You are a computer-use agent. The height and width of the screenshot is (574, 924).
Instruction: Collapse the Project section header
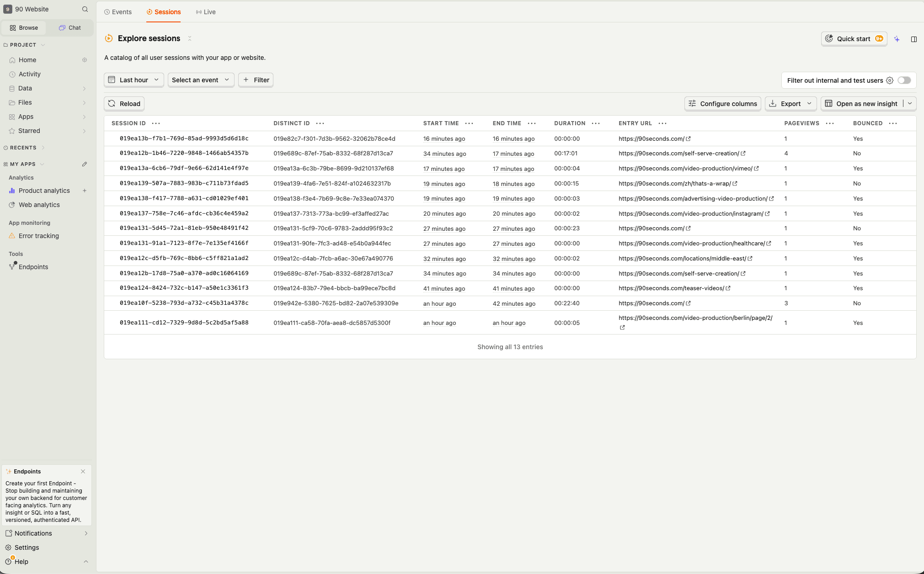tap(24, 45)
